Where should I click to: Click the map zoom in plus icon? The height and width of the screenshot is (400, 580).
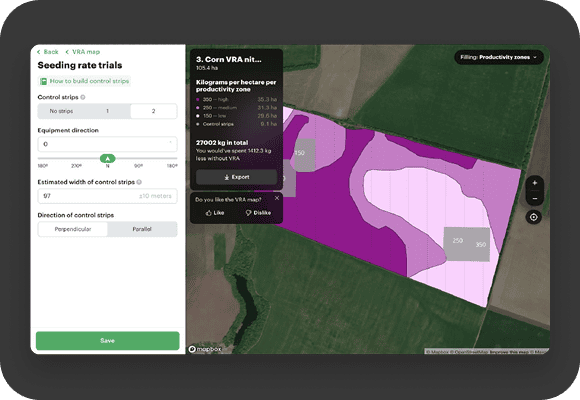point(535,183)
